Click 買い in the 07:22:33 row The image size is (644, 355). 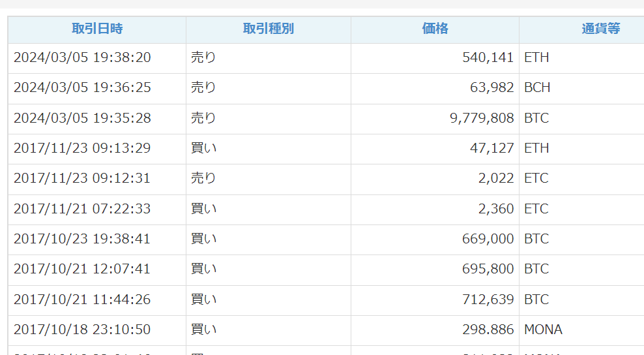203,209
